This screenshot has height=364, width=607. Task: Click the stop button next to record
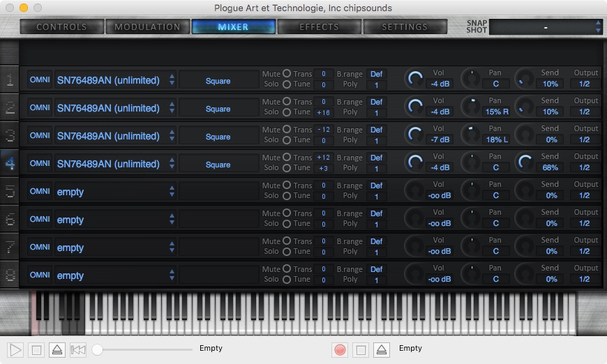[x=361, y=349]
